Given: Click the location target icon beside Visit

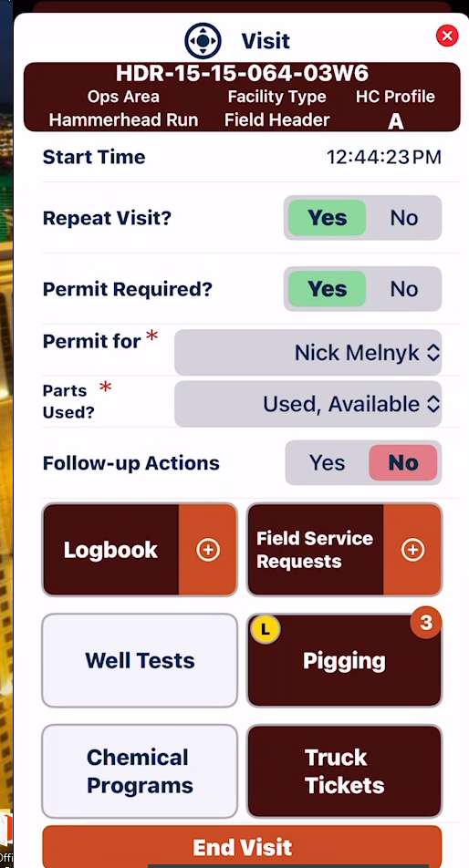Looking at the screenshot, I should (x=203, y=40).
